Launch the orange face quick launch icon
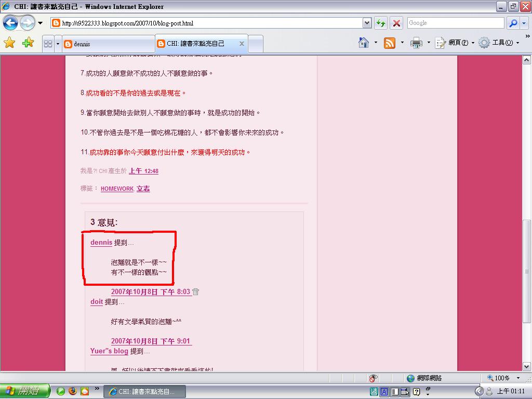 click(x=85, y=391)
